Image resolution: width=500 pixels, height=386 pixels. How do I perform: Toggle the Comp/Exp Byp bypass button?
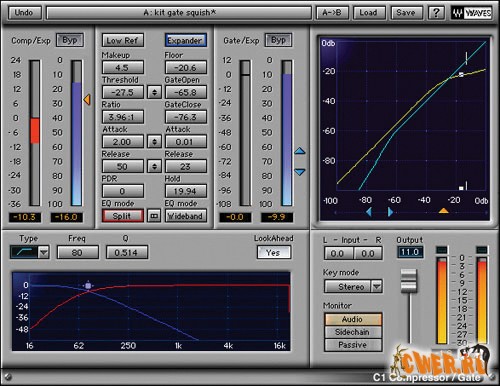point(70,40)
